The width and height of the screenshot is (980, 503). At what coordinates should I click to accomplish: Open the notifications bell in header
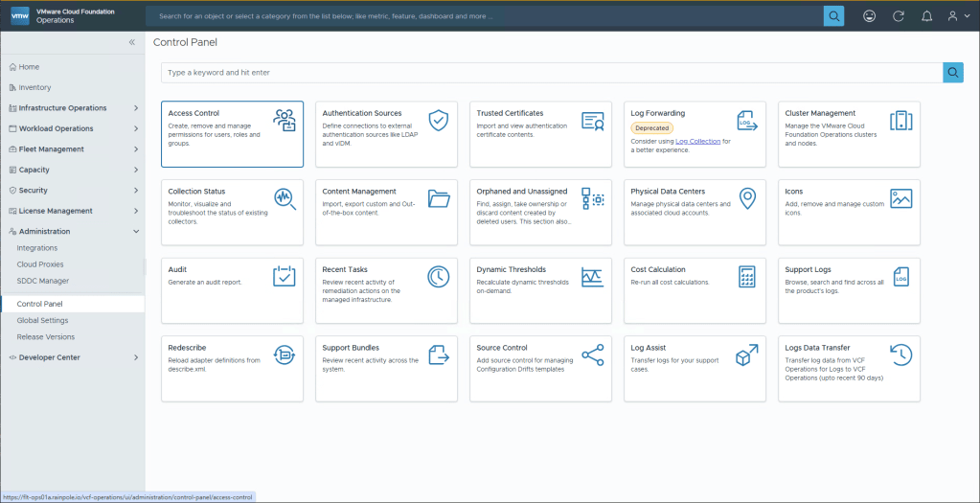[x=926, y=16]
